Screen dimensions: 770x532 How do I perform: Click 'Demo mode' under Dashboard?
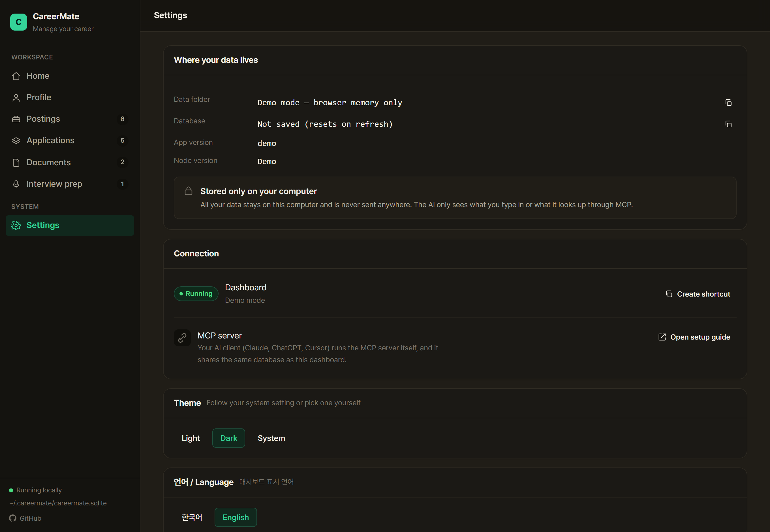(245, 300)
